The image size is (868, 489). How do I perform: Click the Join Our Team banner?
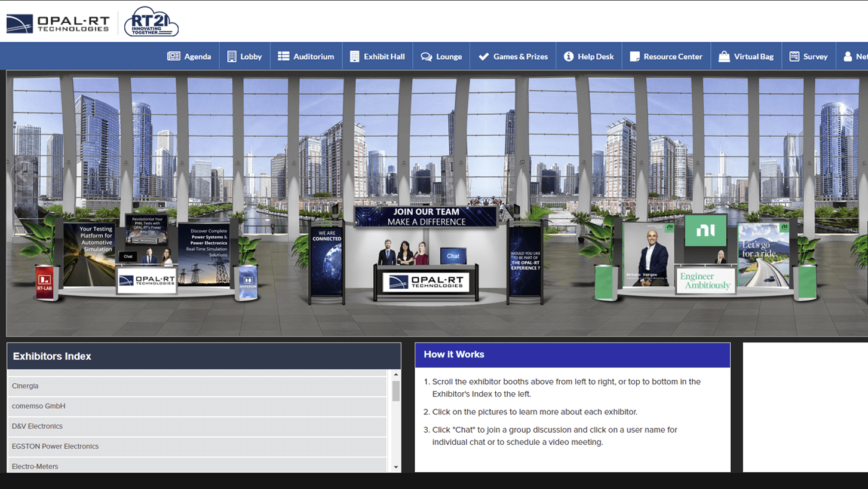pyautogui.click(x=426, y=217)
